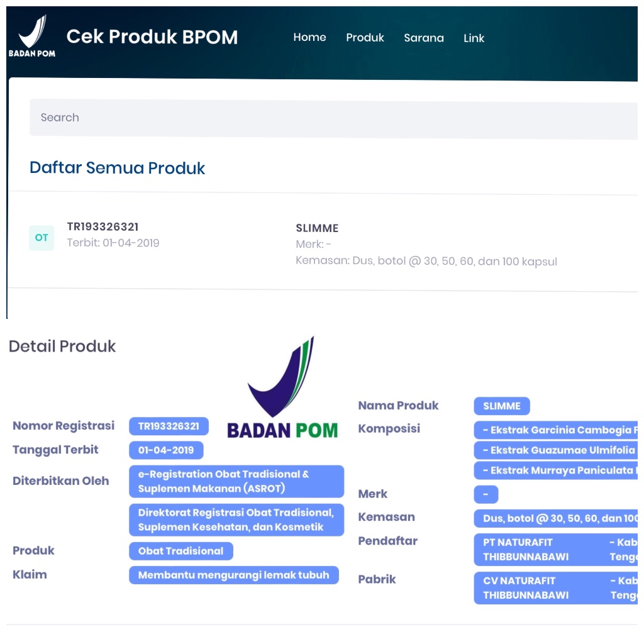Click the Badan POM logo in header
Screen dimensions: 644x644
[x=32, y=36]
